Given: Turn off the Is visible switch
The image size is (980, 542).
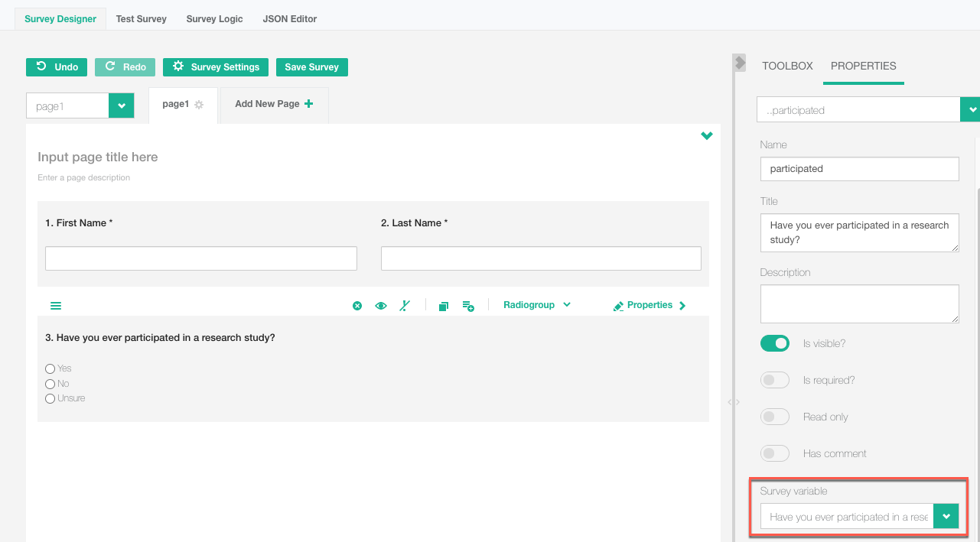Looking at the screenshot, I should (x=774, y=344).
